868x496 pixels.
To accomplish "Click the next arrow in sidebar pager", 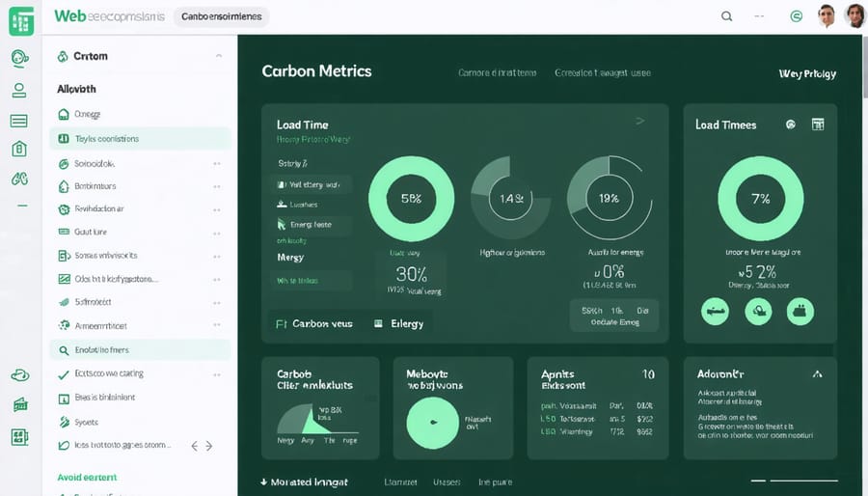I will [208, 446].
